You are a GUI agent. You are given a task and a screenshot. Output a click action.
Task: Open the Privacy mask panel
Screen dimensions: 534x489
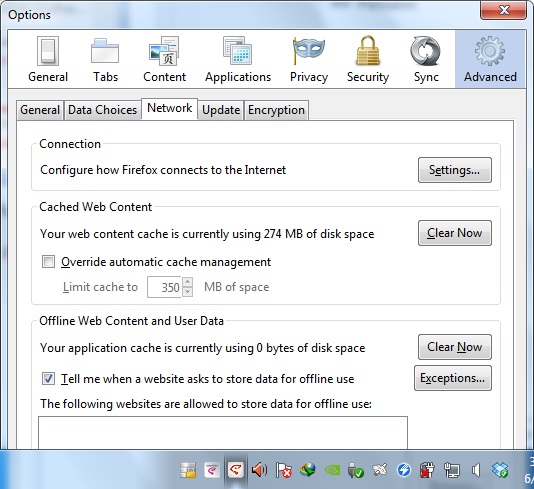pyautogui.click(x=309, y=60)
